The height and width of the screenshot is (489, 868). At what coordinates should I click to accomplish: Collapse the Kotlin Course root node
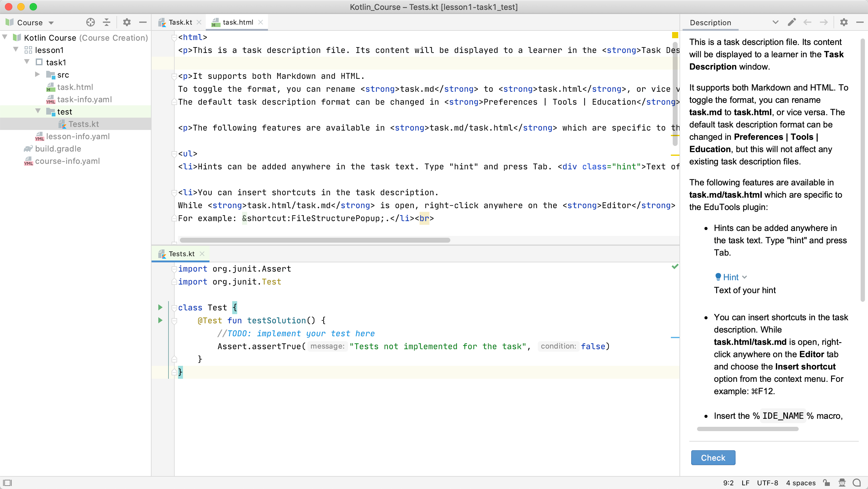[x=5, y=37]
